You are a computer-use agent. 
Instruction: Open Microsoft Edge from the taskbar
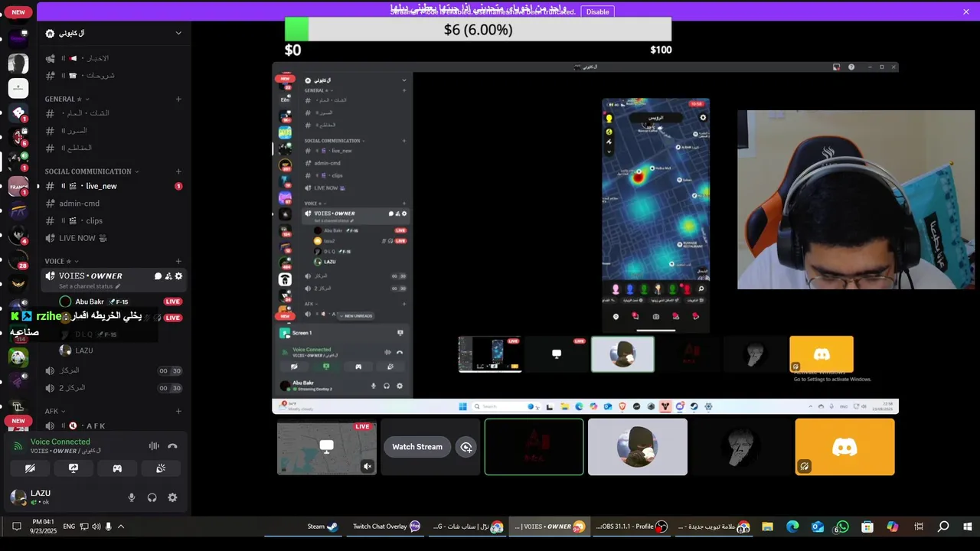792,527
